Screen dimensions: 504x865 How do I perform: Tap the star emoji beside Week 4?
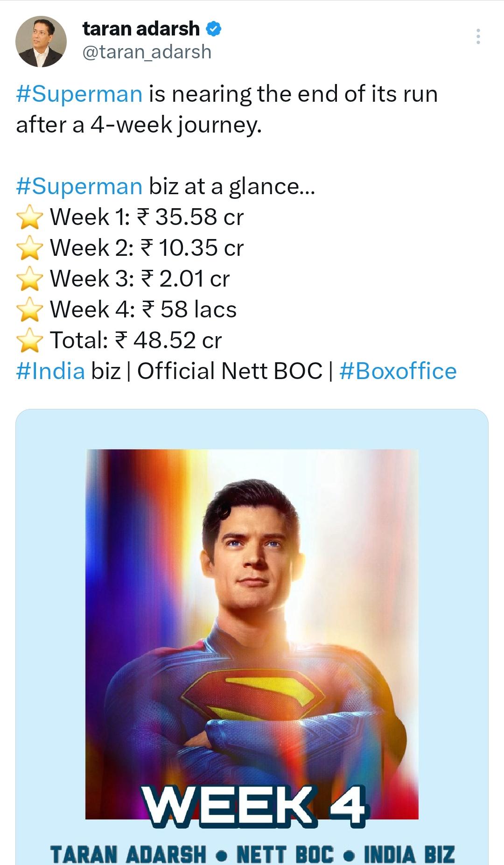point(30,309)
